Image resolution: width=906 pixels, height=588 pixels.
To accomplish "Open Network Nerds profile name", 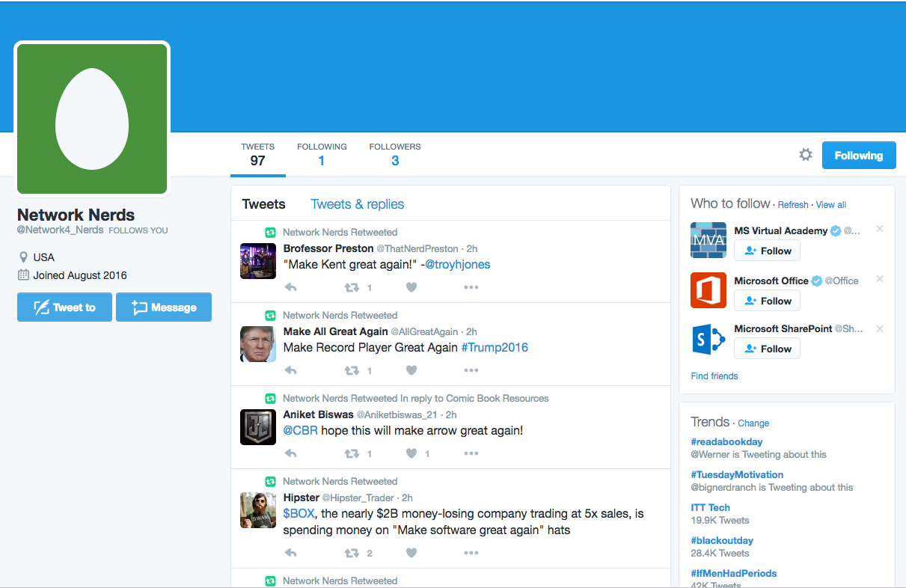I will (x=76, y=215).
